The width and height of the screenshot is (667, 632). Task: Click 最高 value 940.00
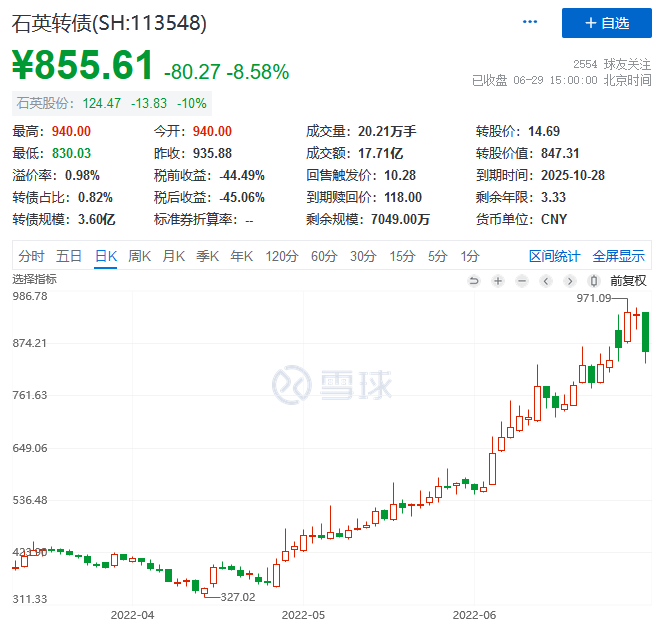[x=71, y=131]
